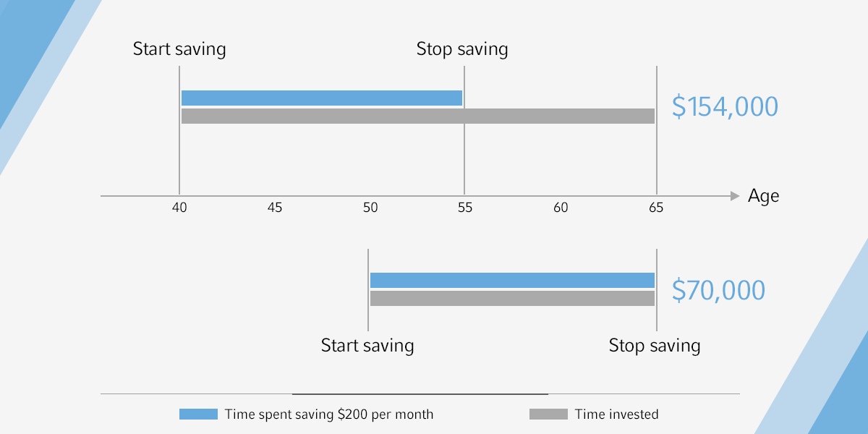The width and height of the screenshot is (868, 434).
Task: Click the 'Stop saving' label above age 55
Action: (462, 49)
